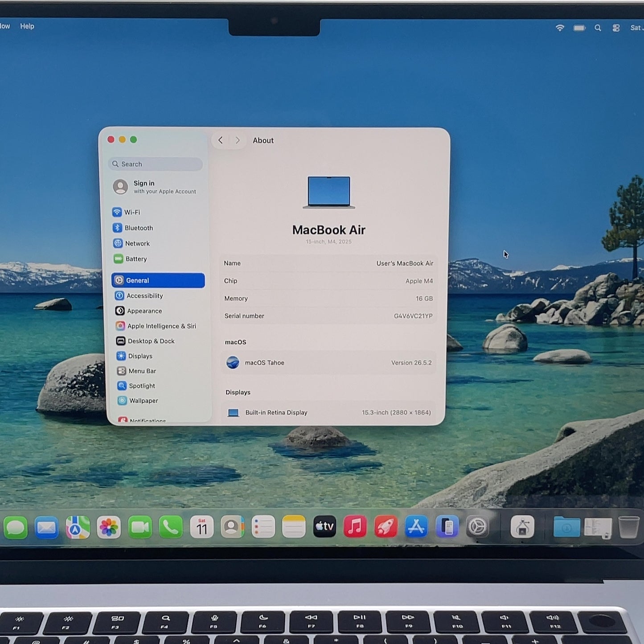Open Contacts from the Dock

[x=233, y=528]
